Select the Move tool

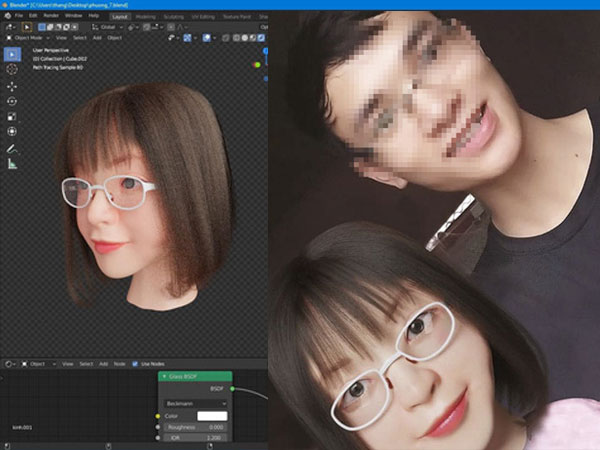click(x=12, y=87)
